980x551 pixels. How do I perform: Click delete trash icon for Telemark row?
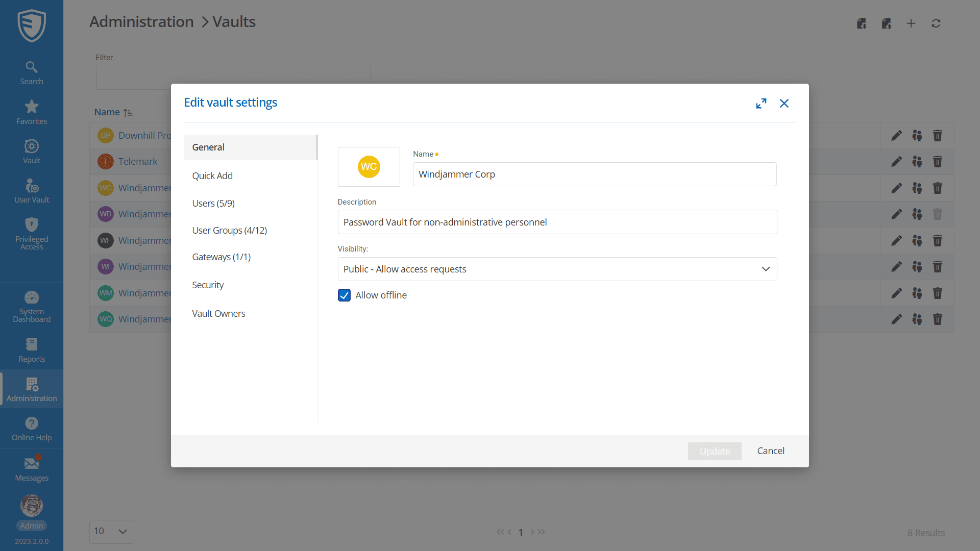pyautogui.click(x=938, y=162)
